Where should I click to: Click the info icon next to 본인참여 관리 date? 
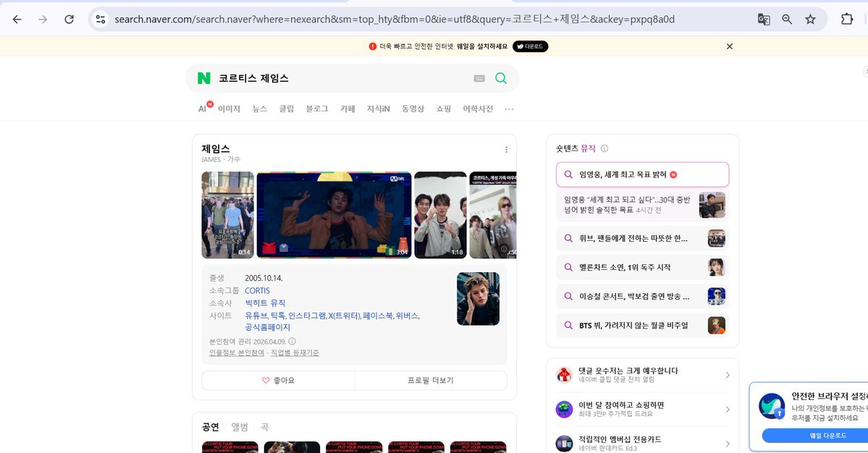tap(292, 342)
